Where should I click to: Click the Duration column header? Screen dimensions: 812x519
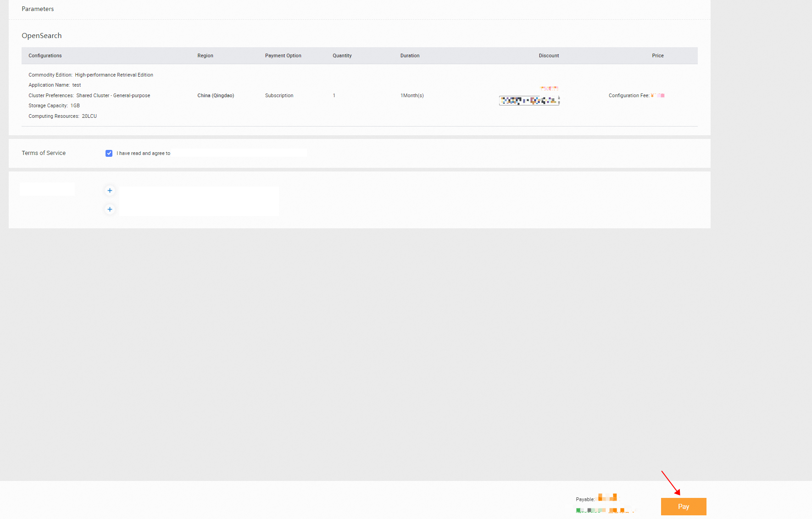click(410, 55)
